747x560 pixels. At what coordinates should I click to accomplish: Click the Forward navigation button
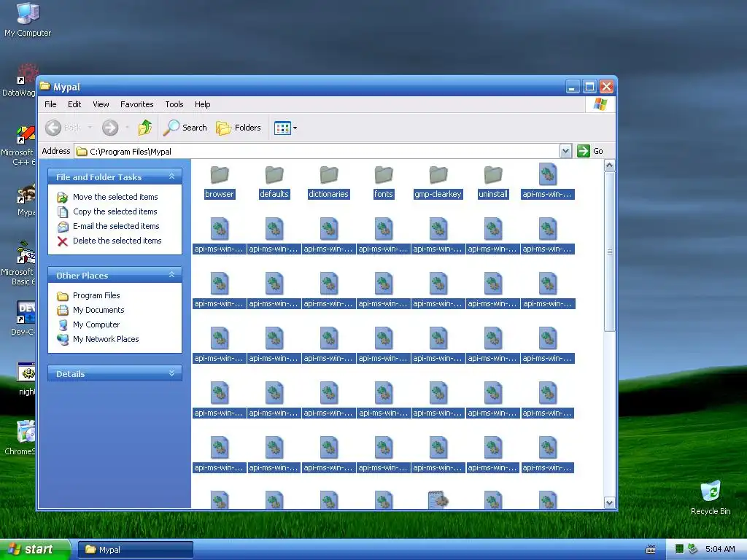coord(110,128)
